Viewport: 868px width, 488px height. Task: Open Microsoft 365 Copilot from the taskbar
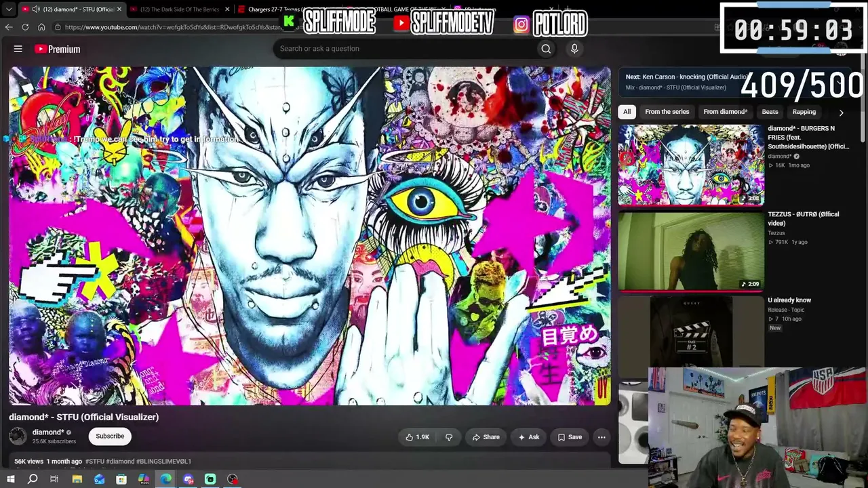[x=144, y=479]
